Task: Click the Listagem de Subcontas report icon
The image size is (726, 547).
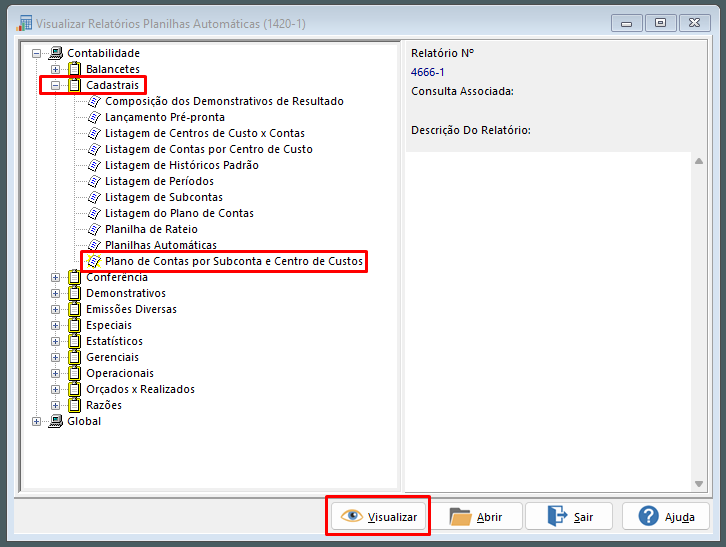Action: point(94,197)
